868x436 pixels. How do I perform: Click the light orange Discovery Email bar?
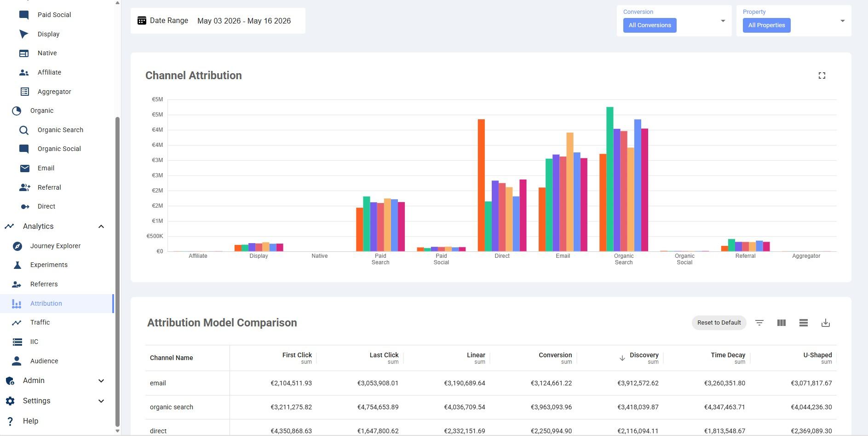570,192
